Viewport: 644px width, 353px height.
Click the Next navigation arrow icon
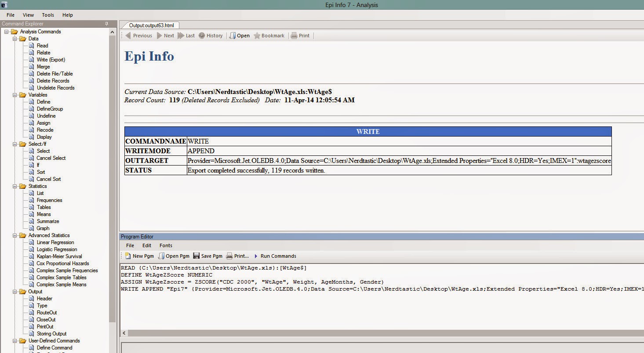point(160,36)
